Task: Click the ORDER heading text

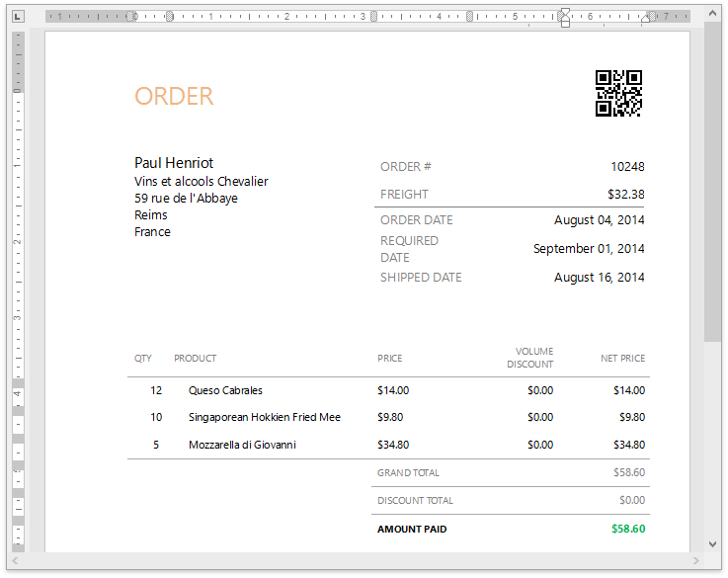Action: point(174,96)
